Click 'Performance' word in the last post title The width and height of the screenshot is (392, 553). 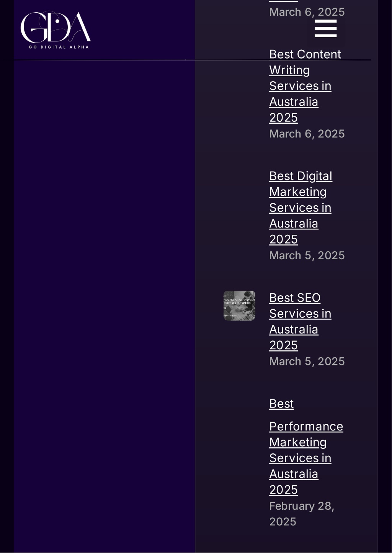point(306,426)
